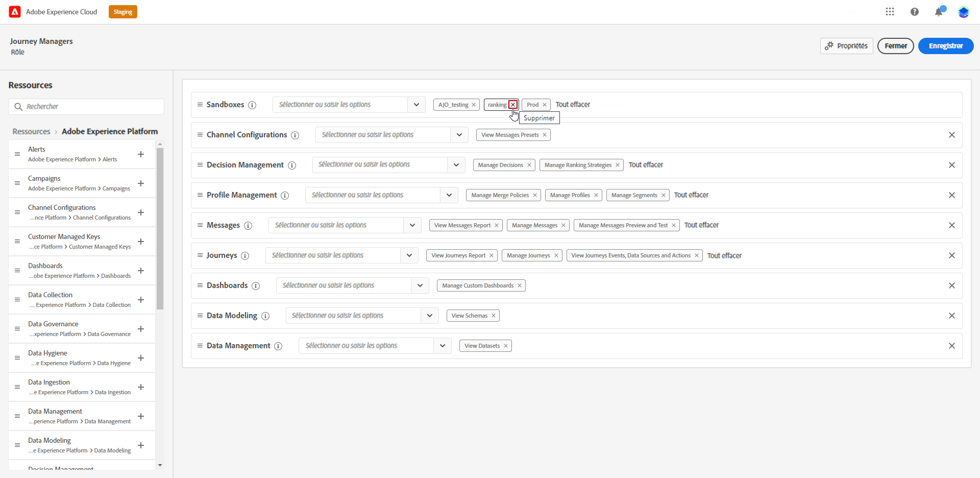Remove the Manage Journeys tag
The width and height of the screenshot is (980, 478).
click(556, 255)
